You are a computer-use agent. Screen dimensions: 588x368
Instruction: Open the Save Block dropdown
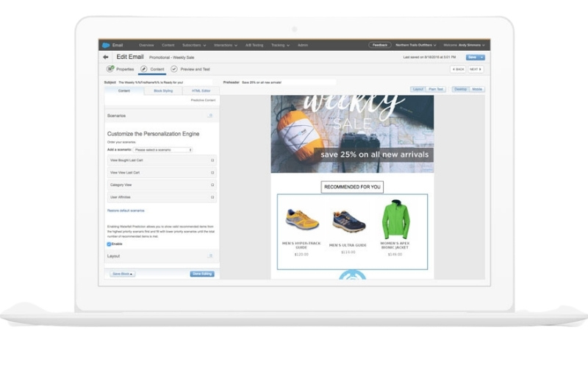[122, 274]
